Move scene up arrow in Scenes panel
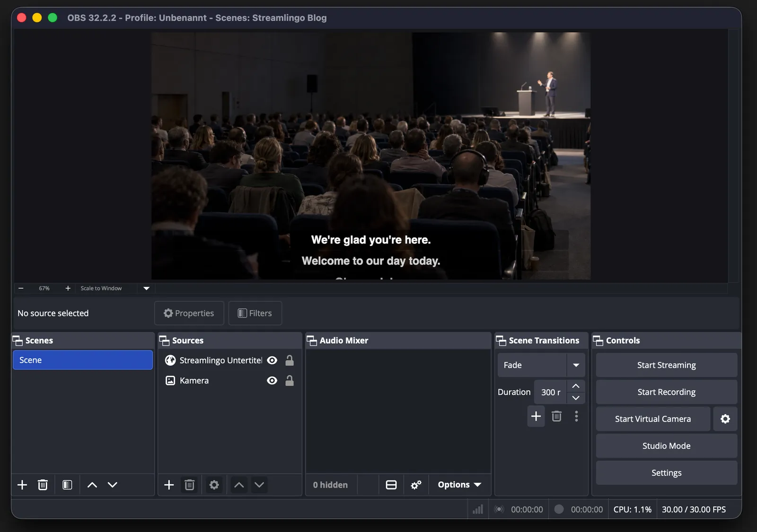Screen dimensions: 757x532 pos(92,485)
